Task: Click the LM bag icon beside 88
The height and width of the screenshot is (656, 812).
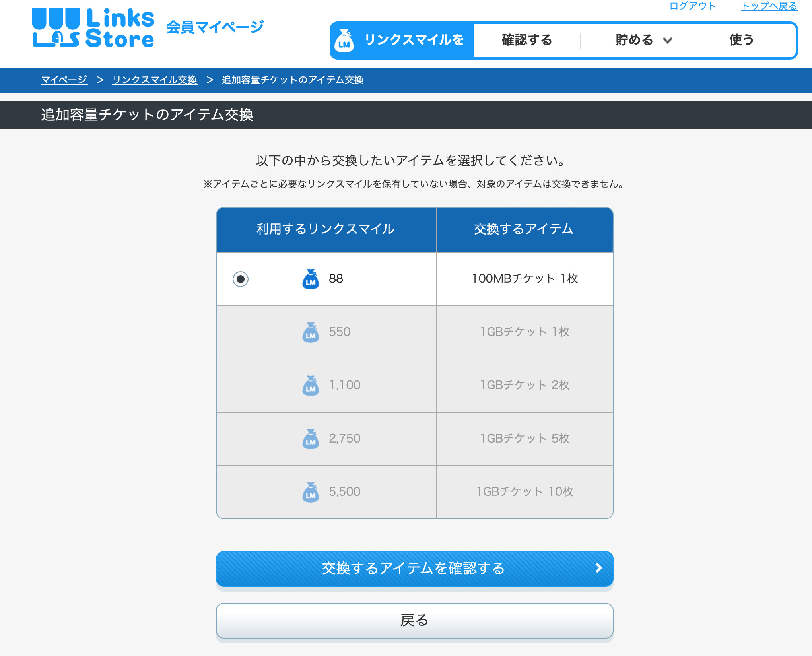Action: [x=311, y=279]
